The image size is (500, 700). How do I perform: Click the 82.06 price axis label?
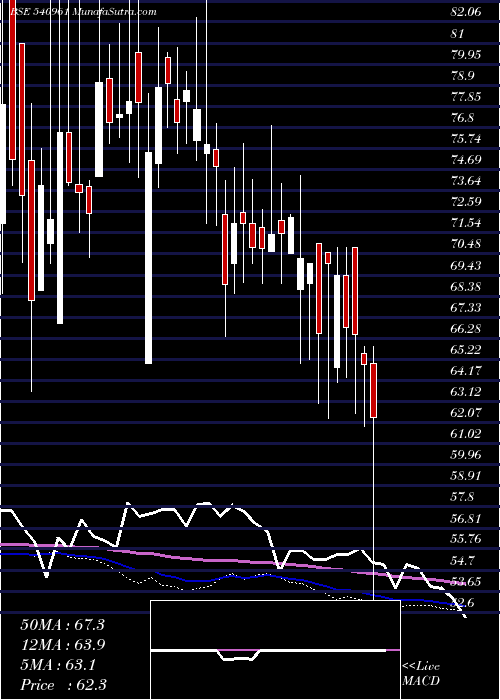coord(466,12)
